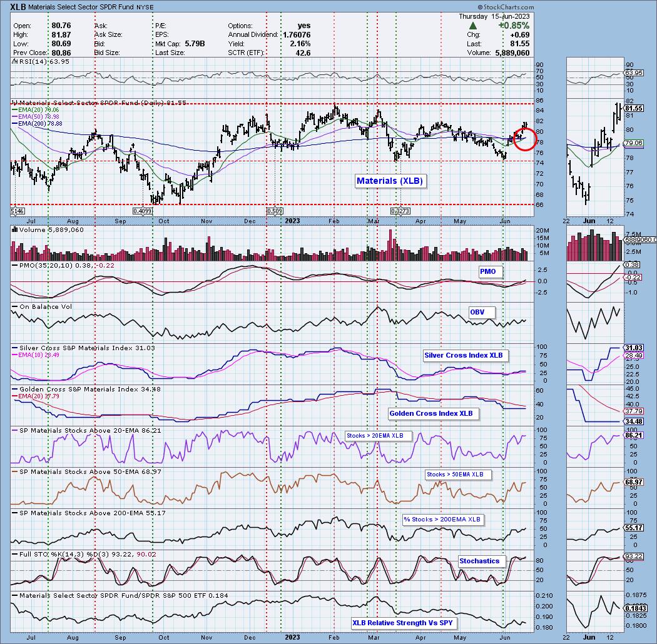
Task: Click the '0.4099' marker on price panel
Action: click(x=142, y=211)
